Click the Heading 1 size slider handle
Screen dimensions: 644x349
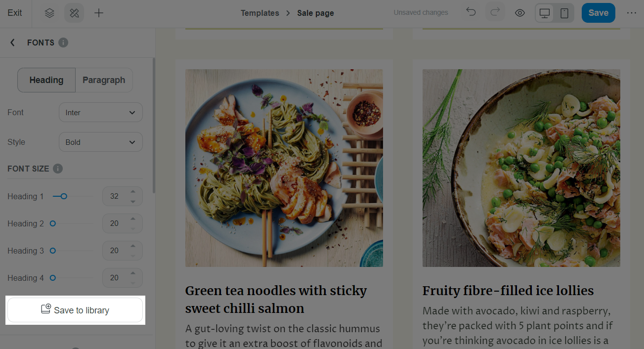click(x=64, y=196)
